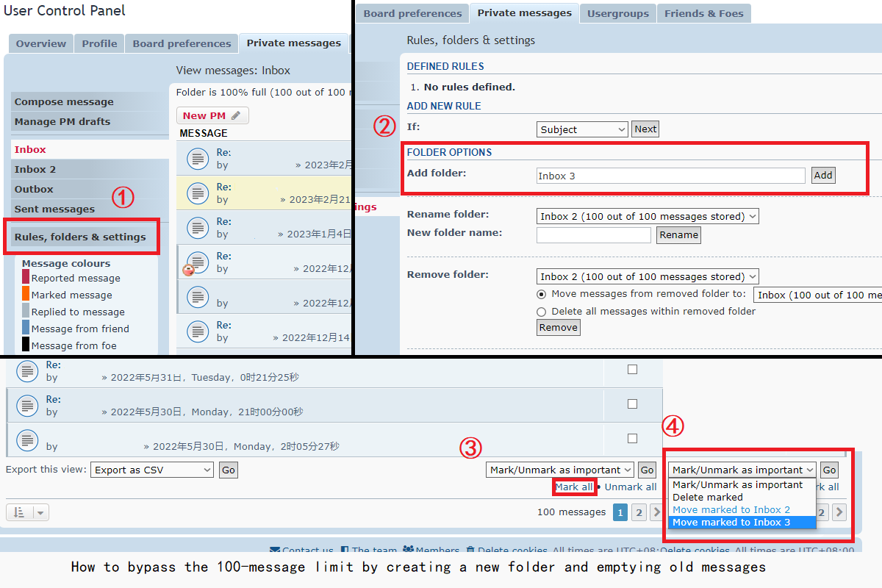
Task: Open the Friends & Foes tab
Action: coord(704,13)
